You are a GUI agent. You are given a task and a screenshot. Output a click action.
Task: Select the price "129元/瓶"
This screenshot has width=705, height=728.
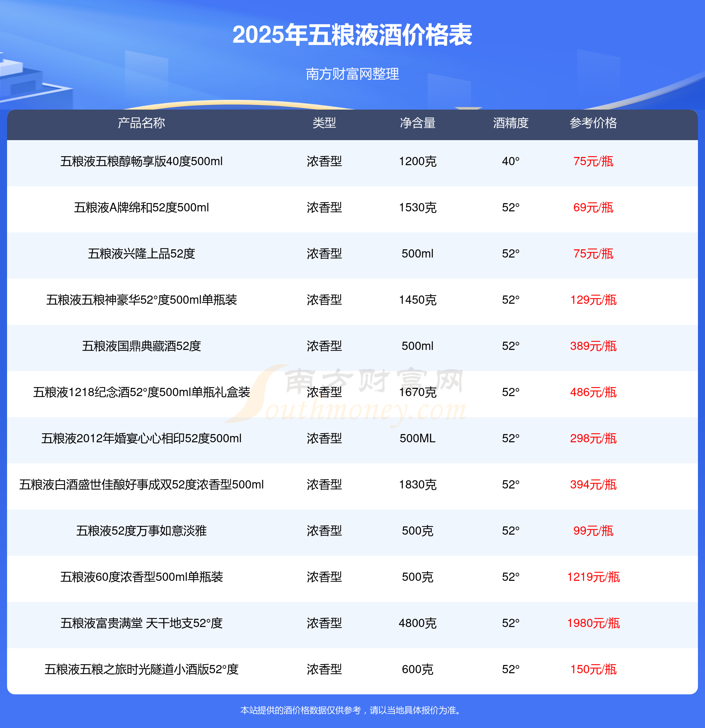(593, 300)
